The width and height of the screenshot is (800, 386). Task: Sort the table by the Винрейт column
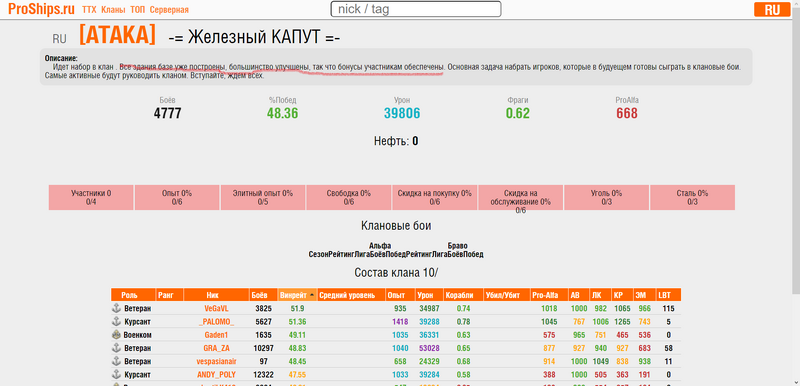[x=297, y=295]
